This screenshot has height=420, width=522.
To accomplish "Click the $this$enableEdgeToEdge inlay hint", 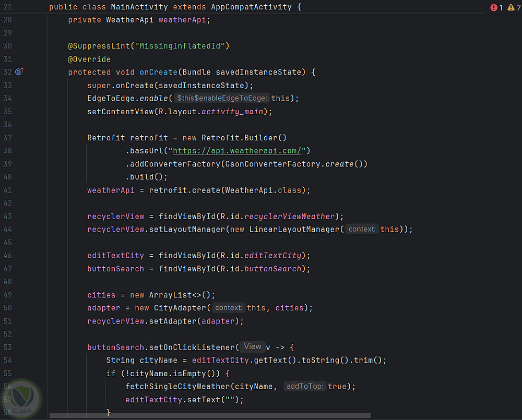I will (x=222, y=98).
